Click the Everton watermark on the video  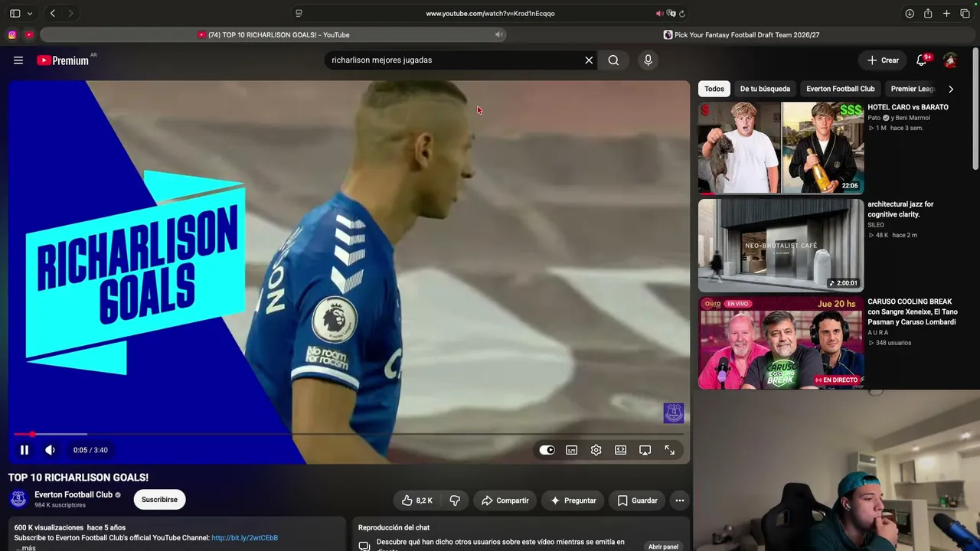pos(674,413)
